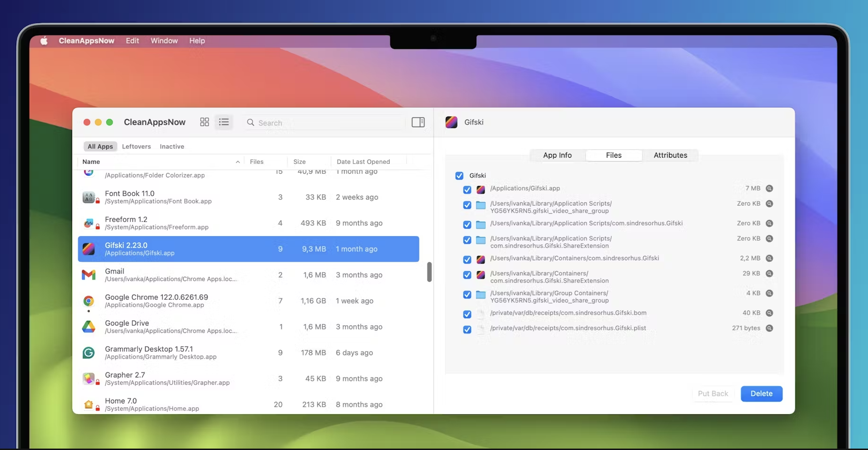Reveal ShareExtension container 29 KB magnifier
Image resolution: width=868 pixels, height=450 pixels.
coord(770,273)
